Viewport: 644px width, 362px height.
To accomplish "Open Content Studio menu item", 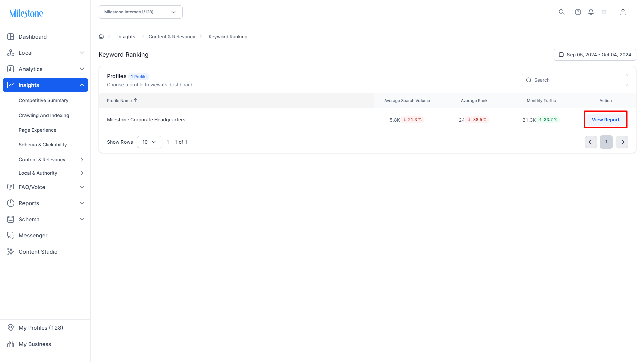I will pos(38,252).
